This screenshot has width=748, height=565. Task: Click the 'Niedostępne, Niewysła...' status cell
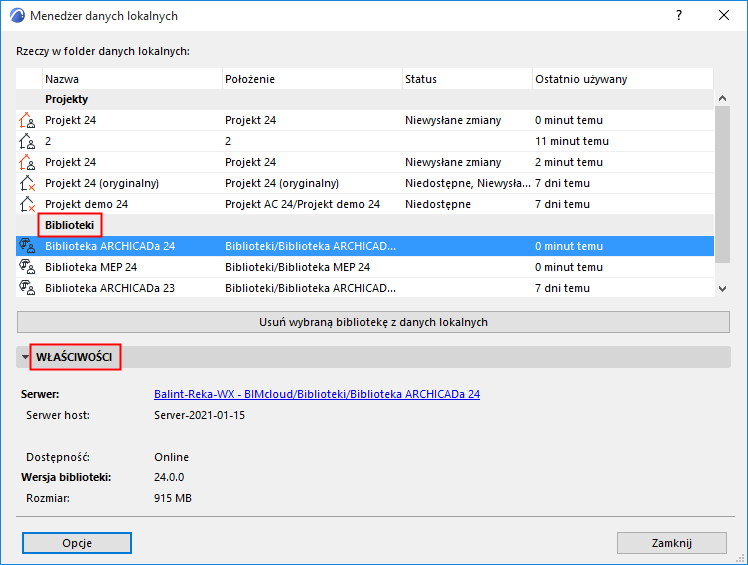click(468, 183)
